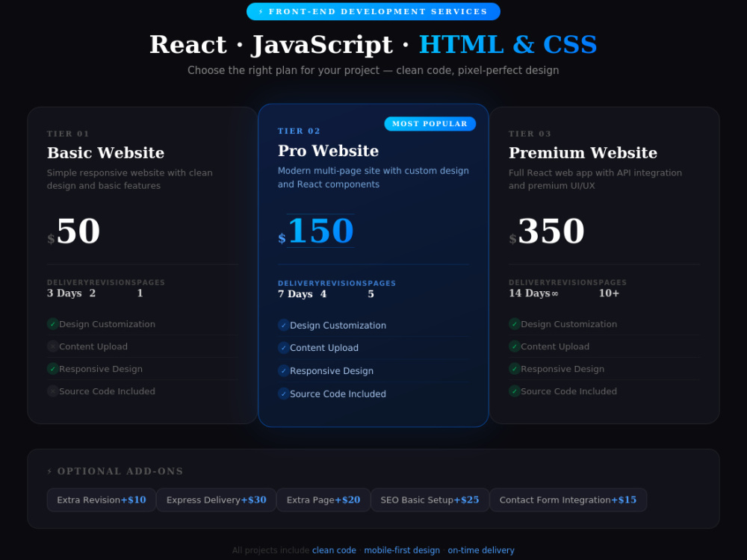Image resolution: width=747 pixels, height=560 pixels.
Task: Click the Responsive Design check icon in Basic
Action: pos(53,369)
